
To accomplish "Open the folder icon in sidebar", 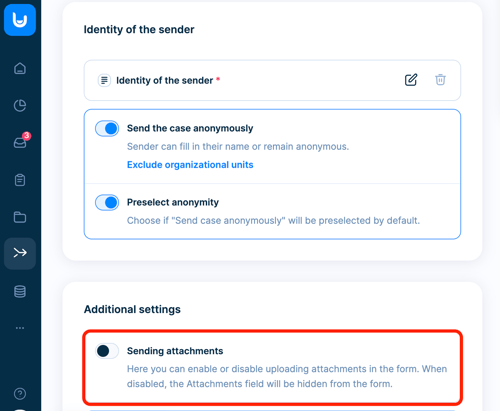I will (x=20, y=217).
